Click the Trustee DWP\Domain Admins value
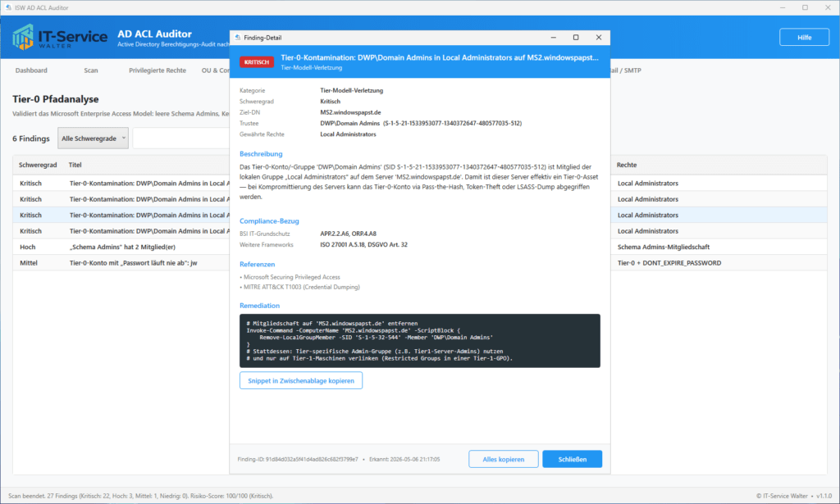840x504 pixels. pyautogui.click(x=421, y=123)
